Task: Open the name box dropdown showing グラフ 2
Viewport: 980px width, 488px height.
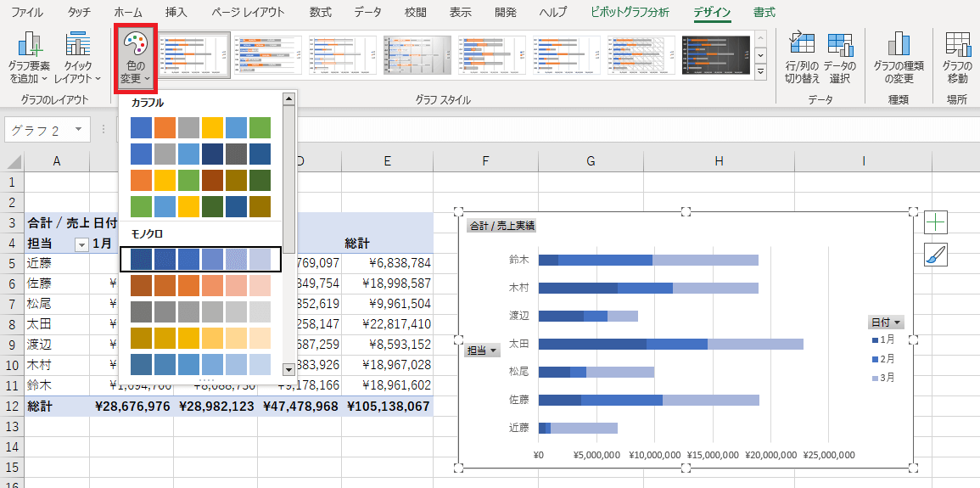Action: [78, 130]
